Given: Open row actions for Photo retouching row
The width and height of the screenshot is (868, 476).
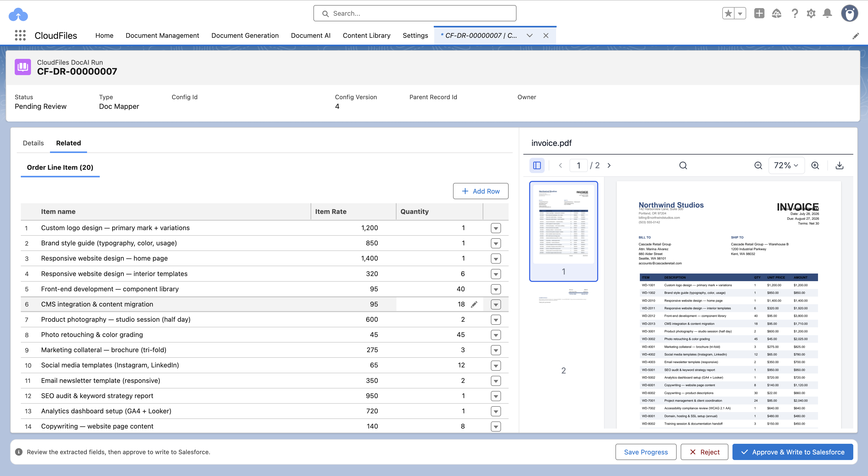Looking at the screenshot, I should pyautogui.click(x=496, y=335).
